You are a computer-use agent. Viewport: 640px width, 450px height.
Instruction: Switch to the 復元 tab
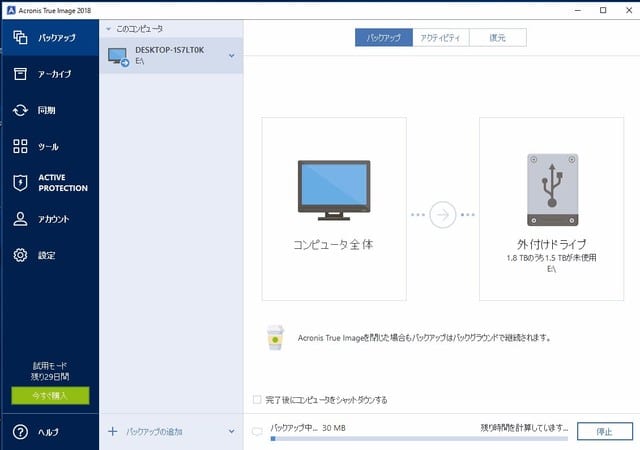pyautogui.click(x=498, y=38)
